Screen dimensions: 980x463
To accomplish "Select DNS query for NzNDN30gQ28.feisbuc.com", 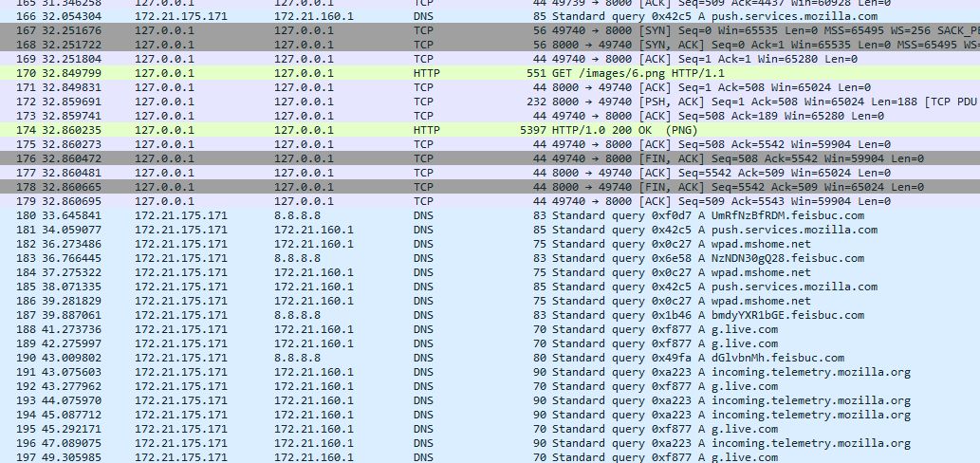I will coord(490,258).
